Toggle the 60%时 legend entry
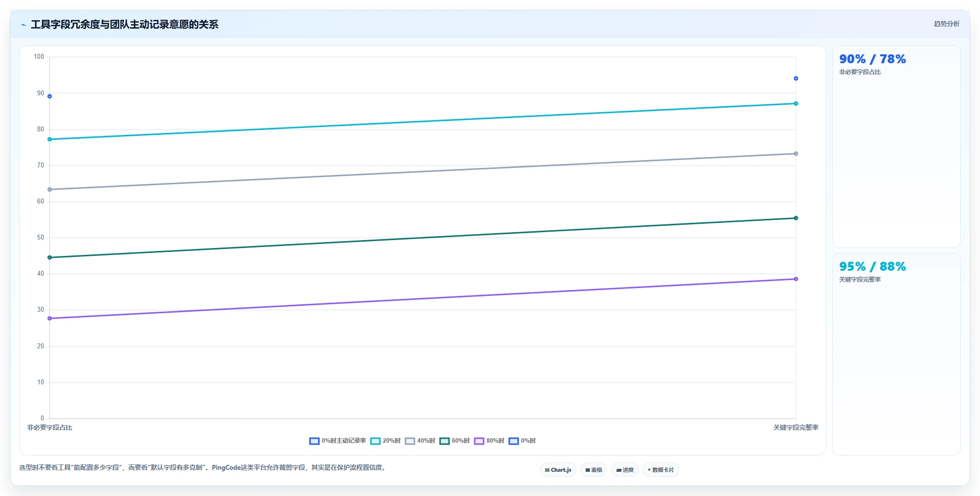This screenshot has width=980, height=496. [x=454, y=441]
